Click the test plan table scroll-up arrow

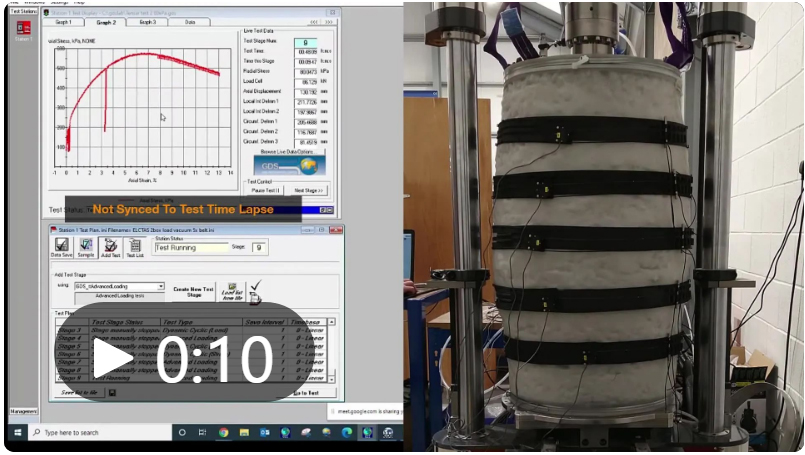pos(332,321)
